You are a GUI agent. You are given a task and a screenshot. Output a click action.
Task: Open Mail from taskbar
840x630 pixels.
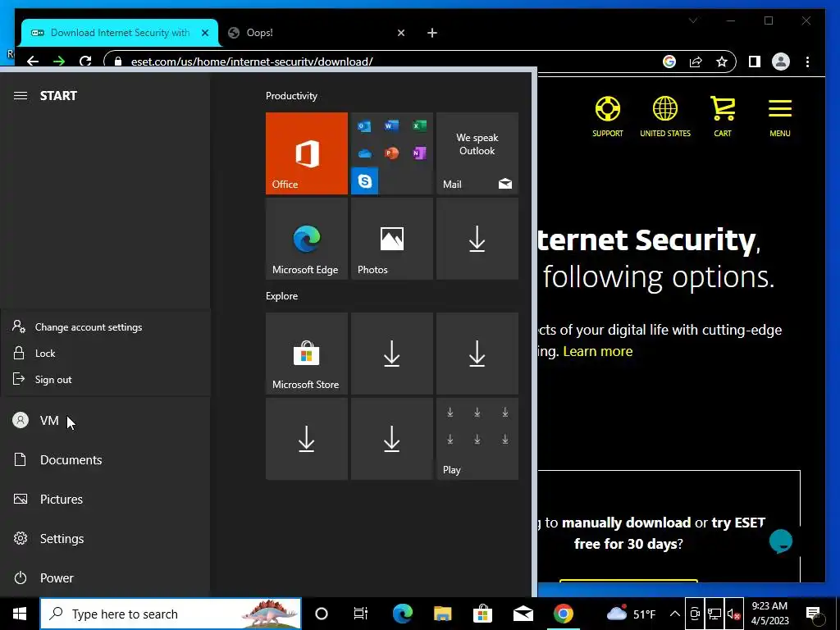click(x=523, y=614)
